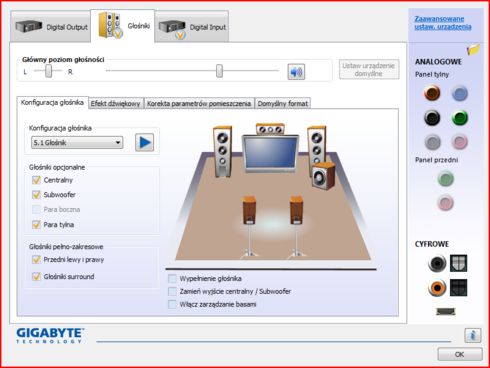Click the grey rear panel jack
The height and width of the screenshot is (368, 490).
432,142
